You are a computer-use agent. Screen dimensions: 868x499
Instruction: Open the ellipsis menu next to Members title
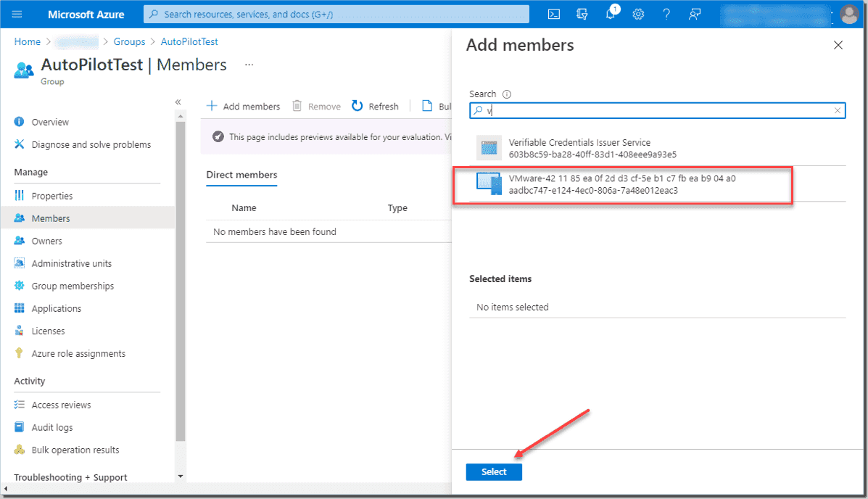click(249, 65)
